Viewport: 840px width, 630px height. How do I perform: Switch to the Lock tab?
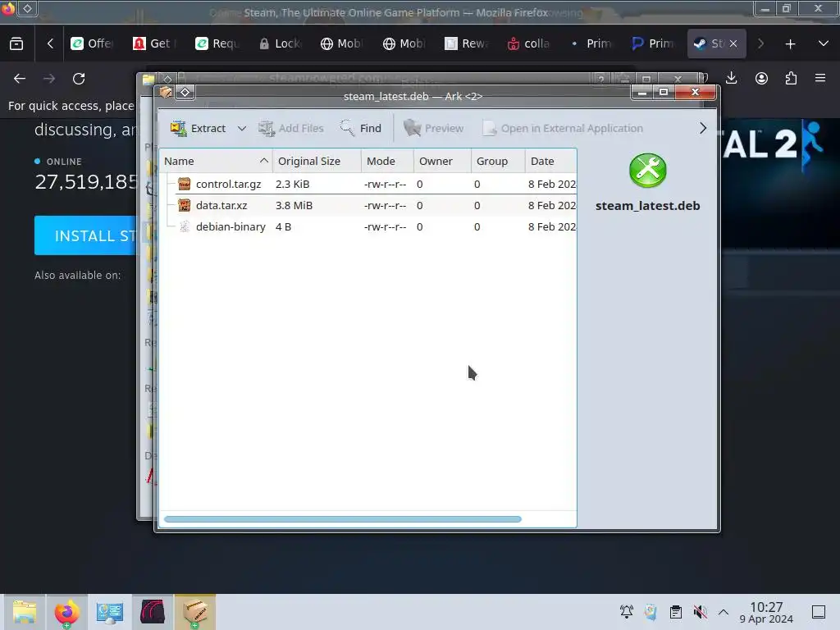click(x=280, y=44)
